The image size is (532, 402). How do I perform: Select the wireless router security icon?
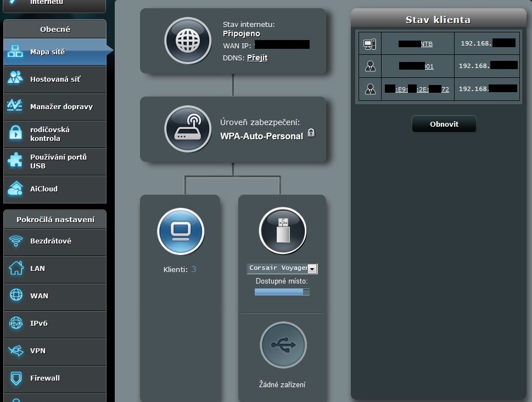click(188, 129)
